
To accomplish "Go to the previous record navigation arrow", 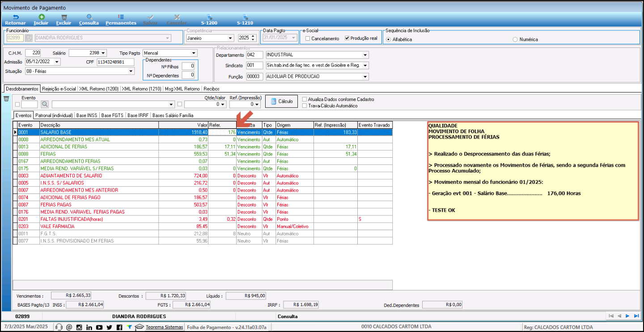I will coord(619,316).
